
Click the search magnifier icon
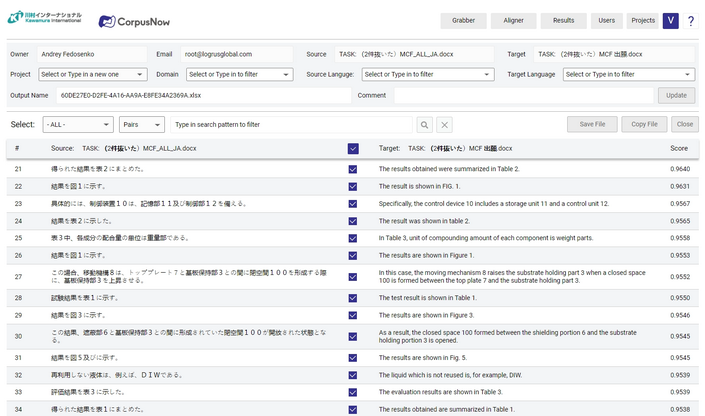point(425,125)
